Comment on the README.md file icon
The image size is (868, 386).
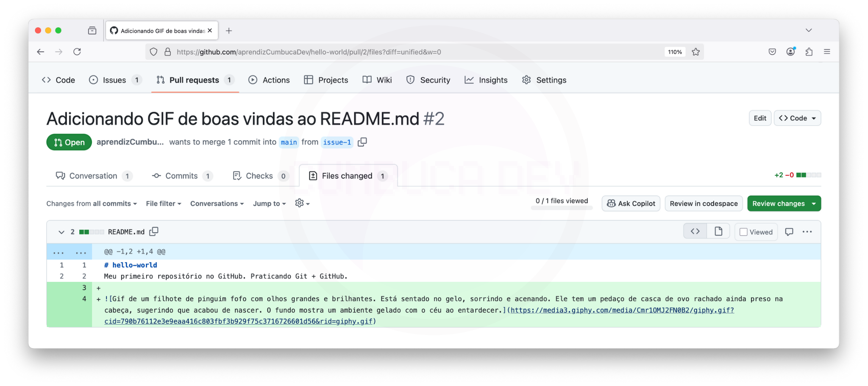point(789,232)
